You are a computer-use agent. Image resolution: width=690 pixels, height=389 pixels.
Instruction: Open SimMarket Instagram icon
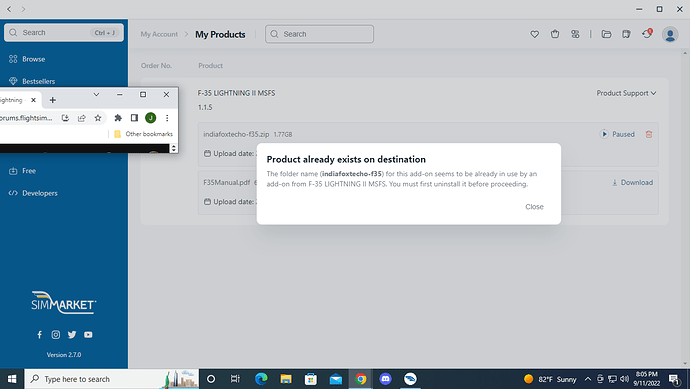pos(56,335)
